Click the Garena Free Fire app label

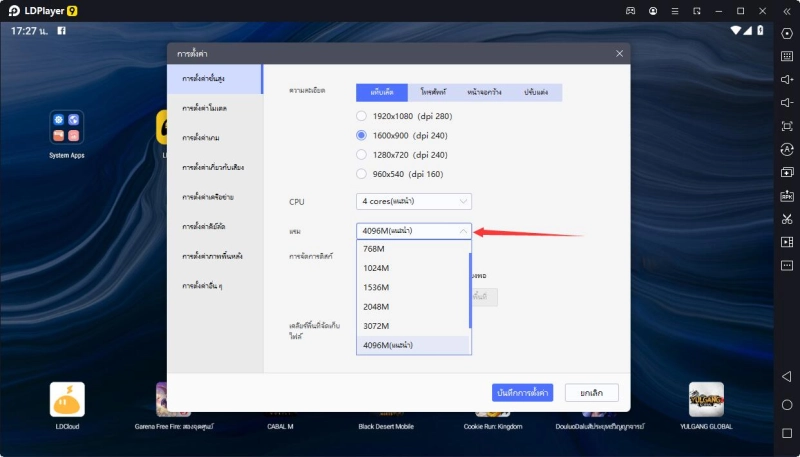pyautogui.click(x=174, y=426)
